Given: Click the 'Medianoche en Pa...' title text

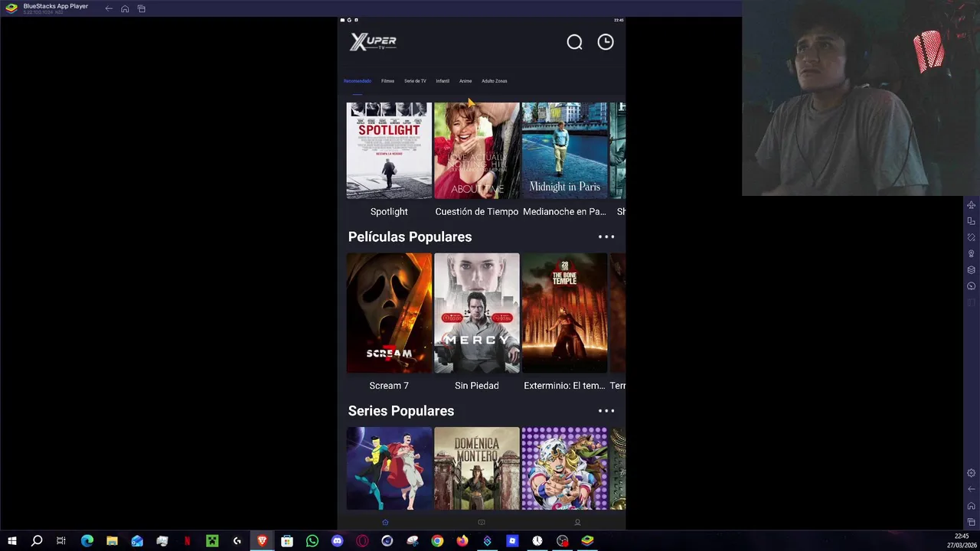Looking at the screenshot, I should coord(564,212).
